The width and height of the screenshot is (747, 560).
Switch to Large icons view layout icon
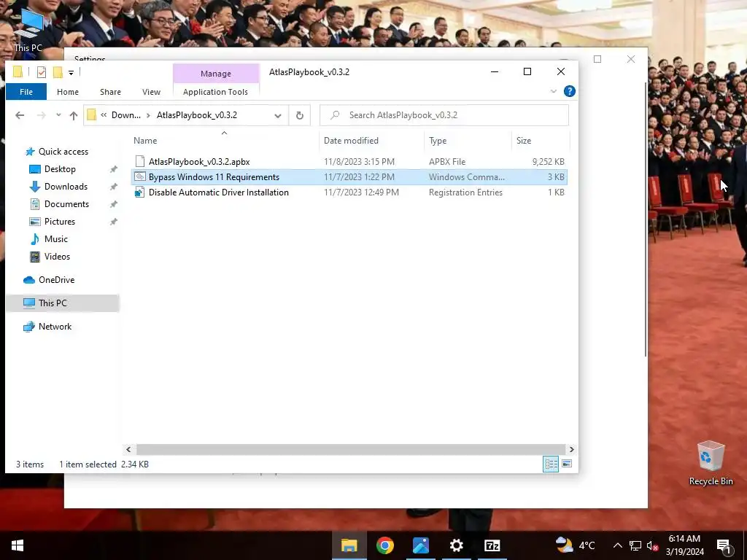click(x=567, y=464)
